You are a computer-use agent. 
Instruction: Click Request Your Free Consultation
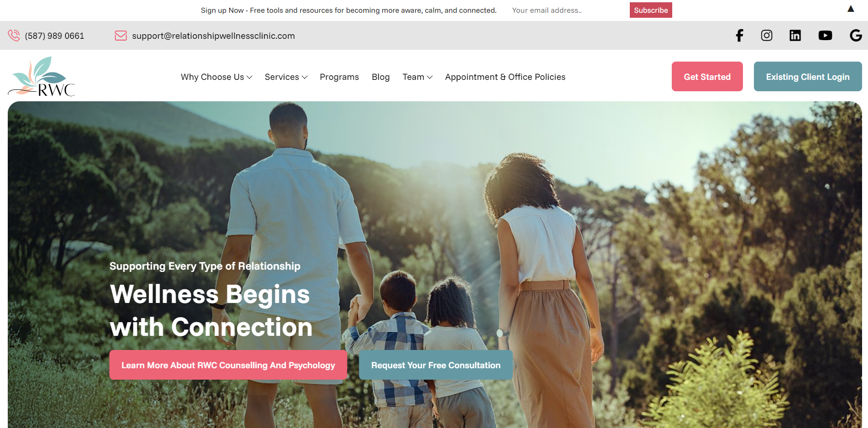436,365
